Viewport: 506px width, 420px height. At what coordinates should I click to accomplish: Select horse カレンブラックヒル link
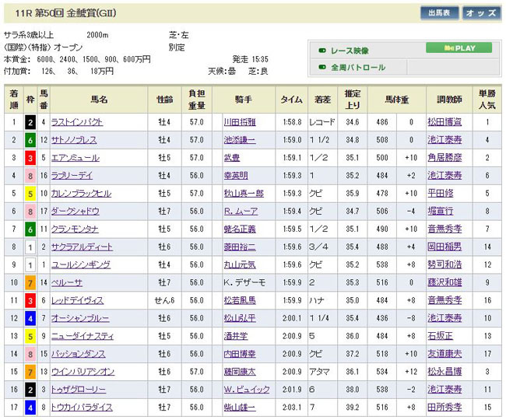pos(81,194)
